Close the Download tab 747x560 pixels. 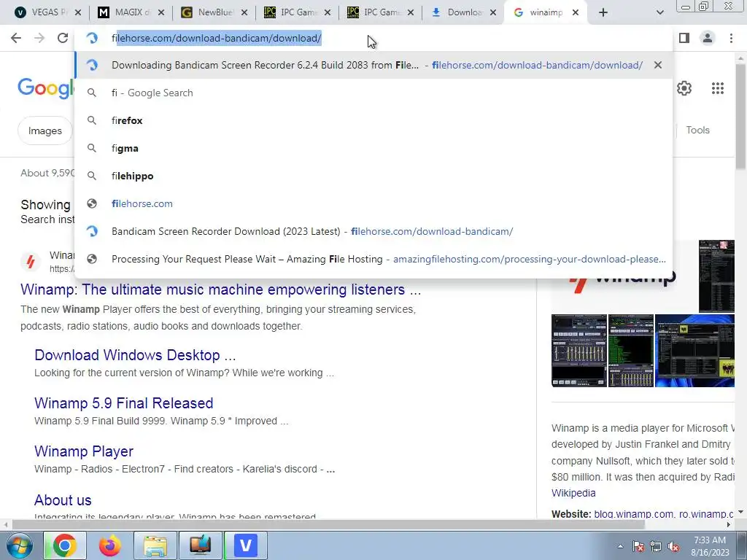tap(494, 12)
